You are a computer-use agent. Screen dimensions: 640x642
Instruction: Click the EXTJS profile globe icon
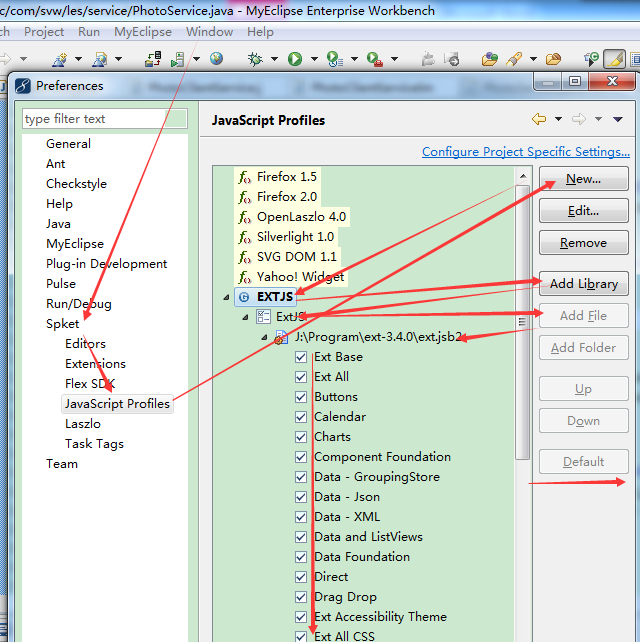tap(244, 297)
